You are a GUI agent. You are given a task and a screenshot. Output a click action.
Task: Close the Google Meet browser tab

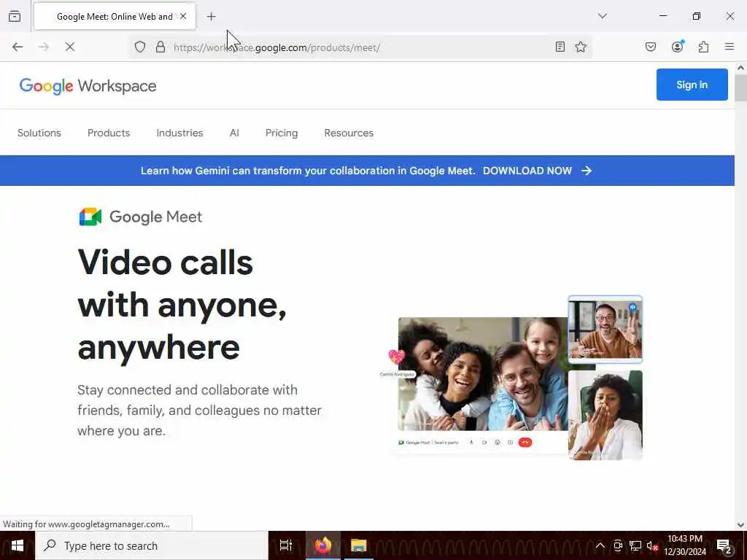pyautogui.click(x=183, y=16)
